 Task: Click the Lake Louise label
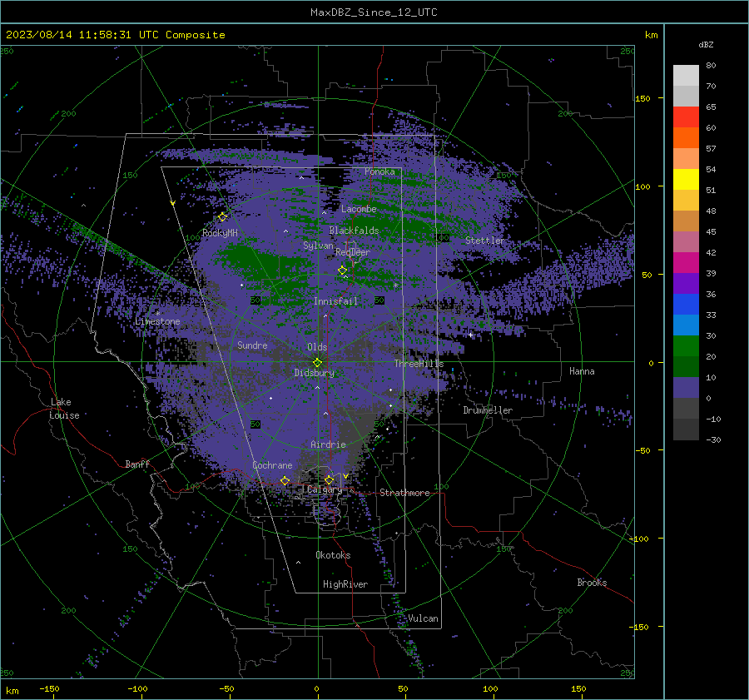coord(64,409)
